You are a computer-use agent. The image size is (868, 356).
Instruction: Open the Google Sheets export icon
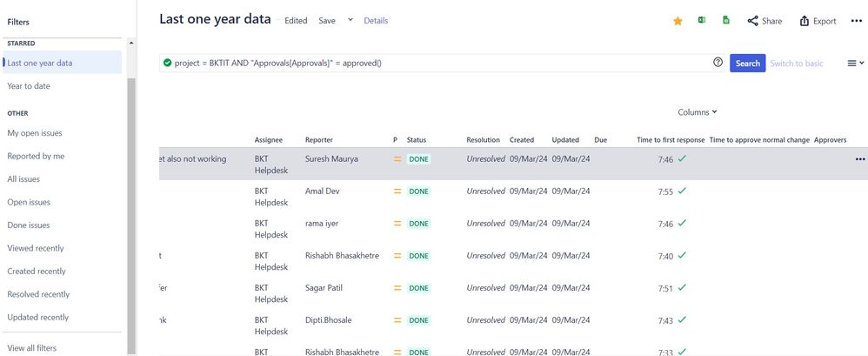point(725,21)
